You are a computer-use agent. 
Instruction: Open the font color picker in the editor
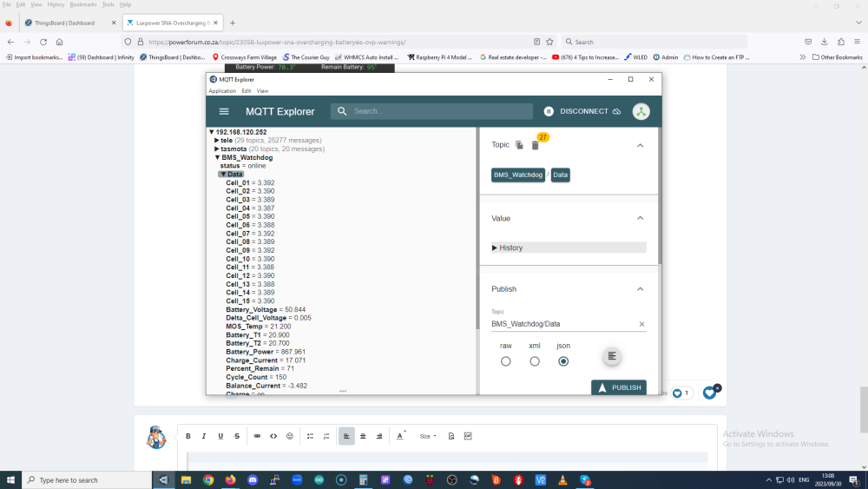pos(400,436)
